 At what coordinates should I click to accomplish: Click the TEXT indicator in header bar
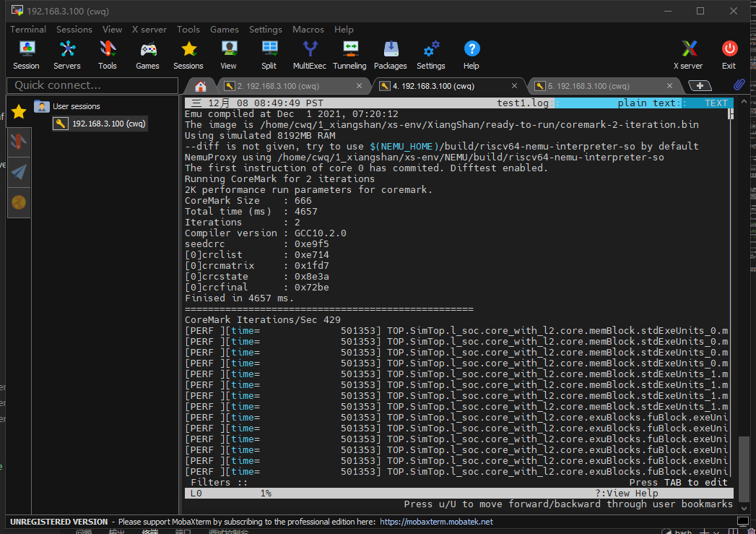[x=716, y=103]
